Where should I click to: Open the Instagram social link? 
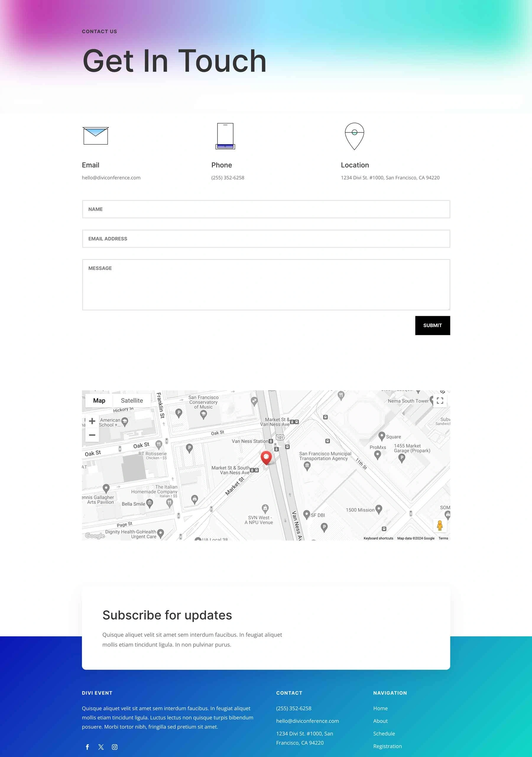[x=115, y=747]
